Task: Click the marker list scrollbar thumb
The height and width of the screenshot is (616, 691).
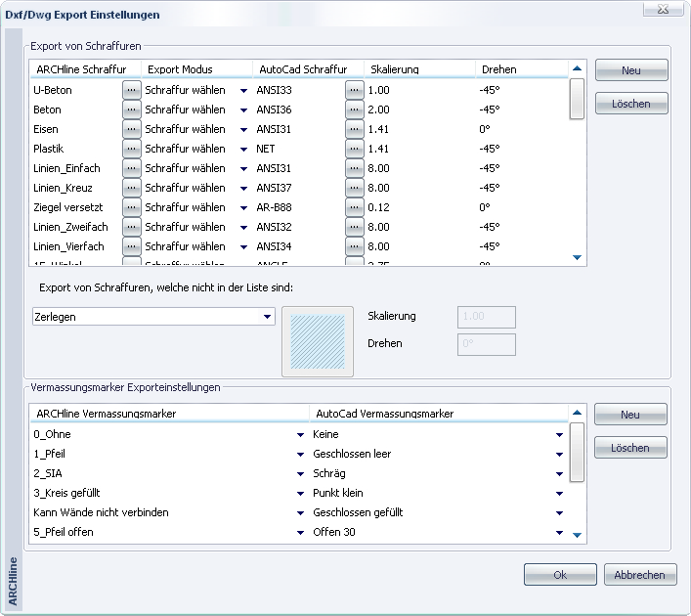Action: tap(577, 452)
